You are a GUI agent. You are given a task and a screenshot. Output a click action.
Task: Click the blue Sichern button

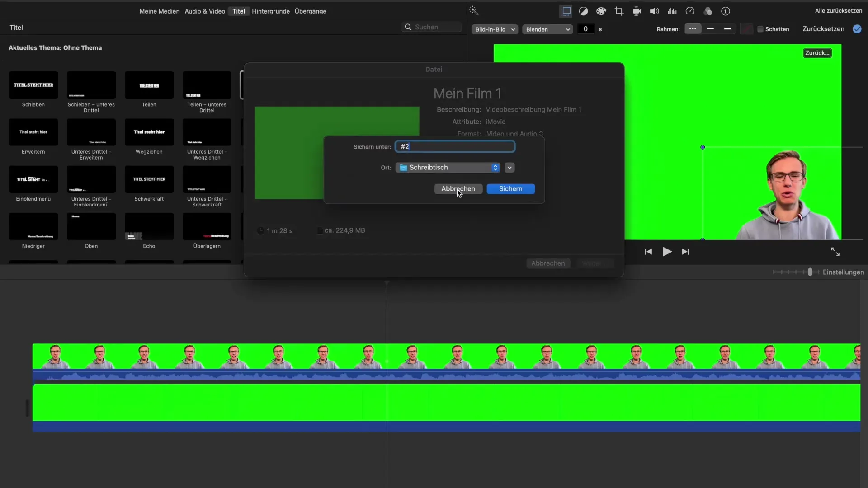point(510,189)
